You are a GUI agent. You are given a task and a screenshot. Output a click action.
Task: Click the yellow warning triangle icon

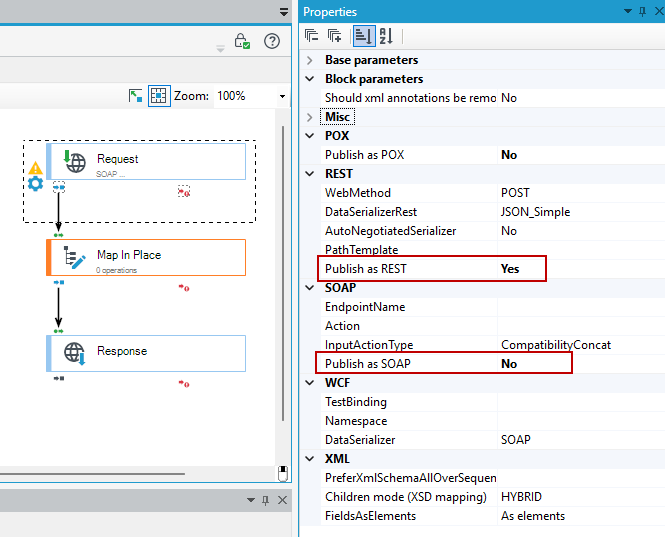tap(36, 168)
